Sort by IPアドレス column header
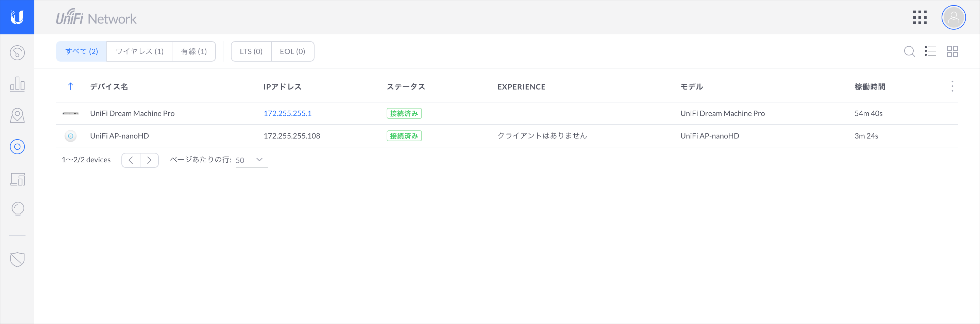The width and height of the screenshot is (980, 324). coord(282,87)
